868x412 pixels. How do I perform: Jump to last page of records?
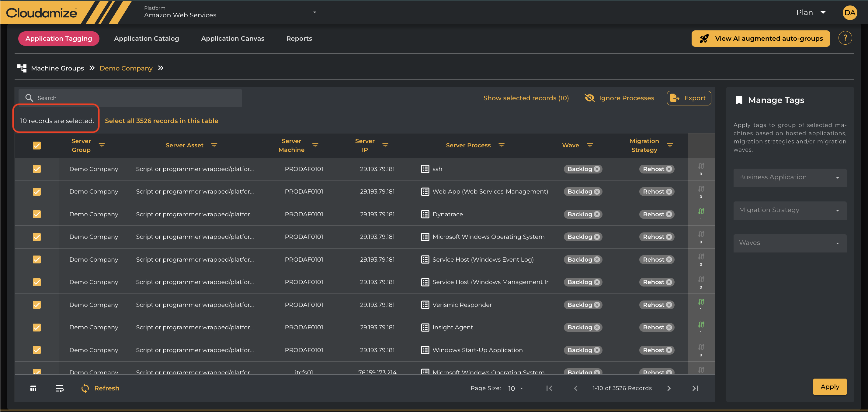(695, 388)
